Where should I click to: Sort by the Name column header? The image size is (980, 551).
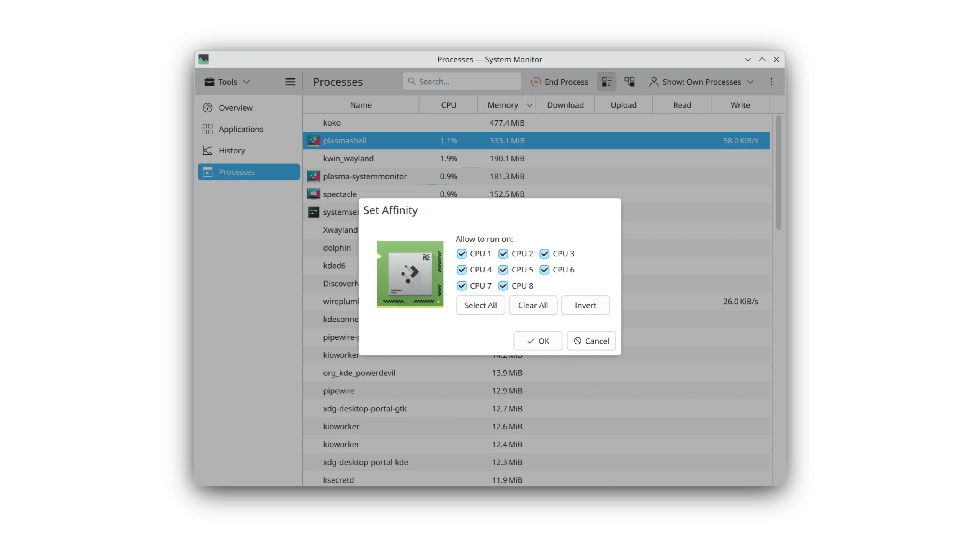pyautogui.click(x=361, y=105)
